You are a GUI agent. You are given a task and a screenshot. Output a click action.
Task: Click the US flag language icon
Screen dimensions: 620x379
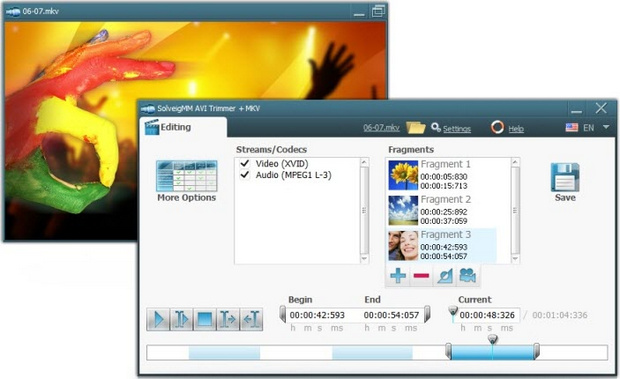click(571, 128)
